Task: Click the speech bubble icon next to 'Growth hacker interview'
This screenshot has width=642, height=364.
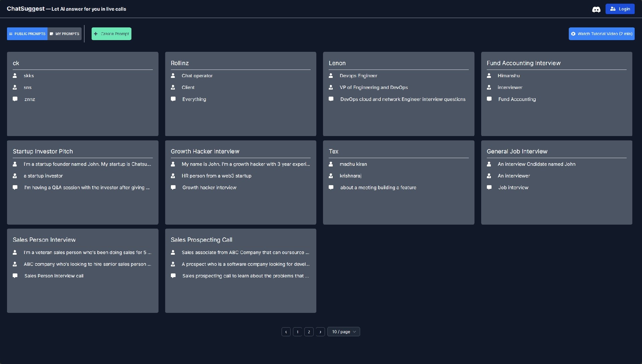Action: [173, 188]
